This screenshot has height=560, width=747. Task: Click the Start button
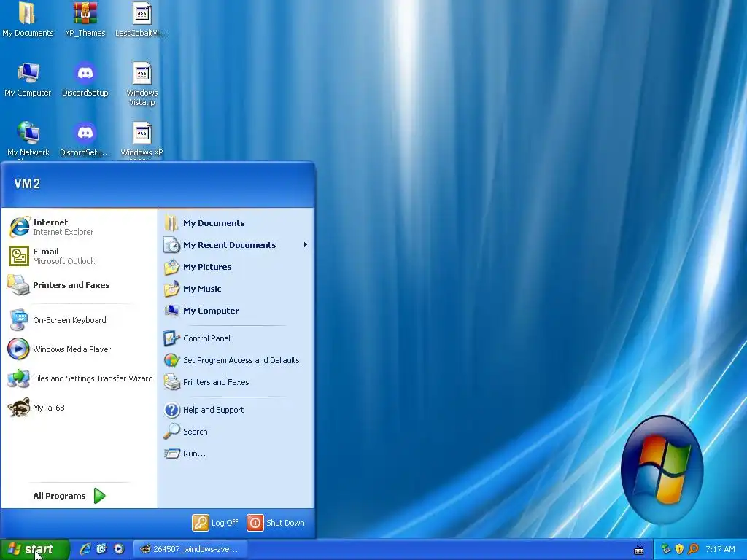tap(35, 549)
